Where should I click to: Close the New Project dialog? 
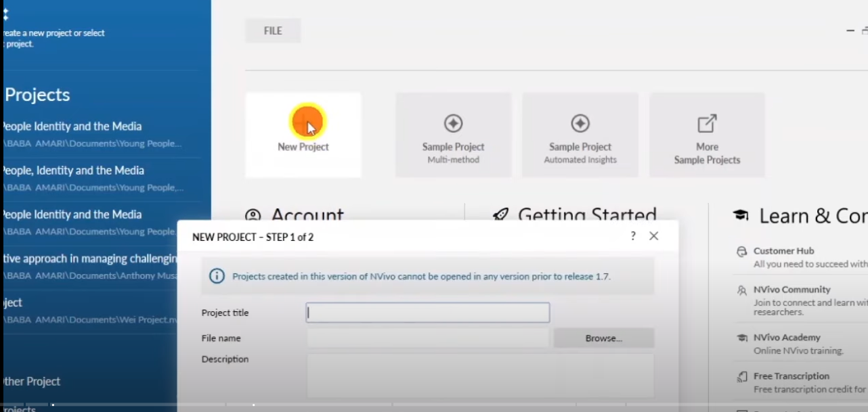(x=653, y=236)
